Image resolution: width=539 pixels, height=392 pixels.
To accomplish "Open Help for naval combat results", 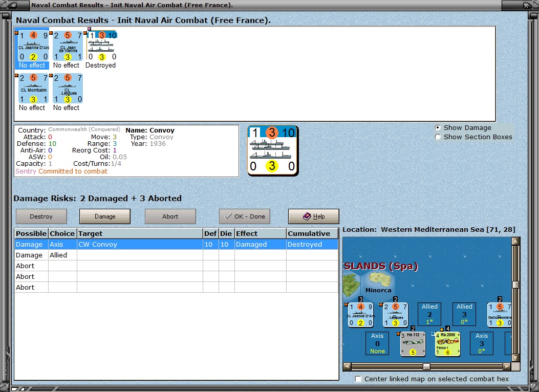I will pos(313,216).
